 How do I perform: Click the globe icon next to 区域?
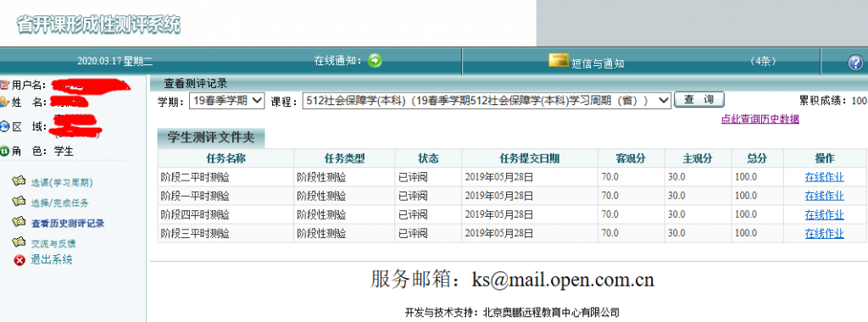5,127
